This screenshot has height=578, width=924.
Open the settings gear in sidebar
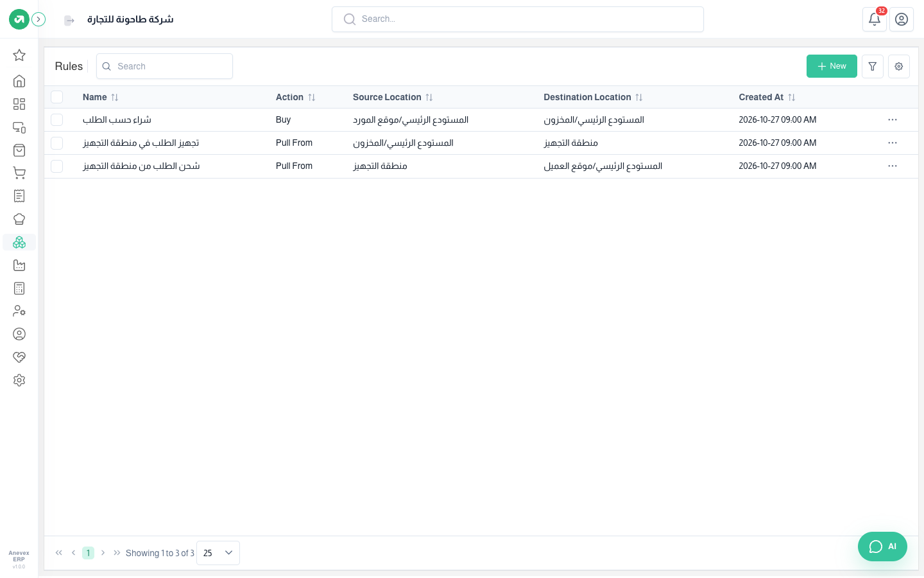click(19, 380)
